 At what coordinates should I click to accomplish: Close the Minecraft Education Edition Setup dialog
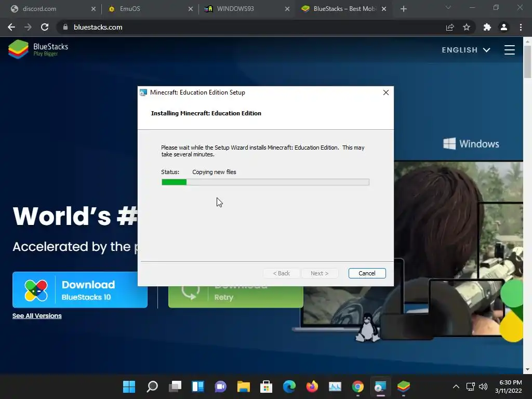click(x=386, y=92)
